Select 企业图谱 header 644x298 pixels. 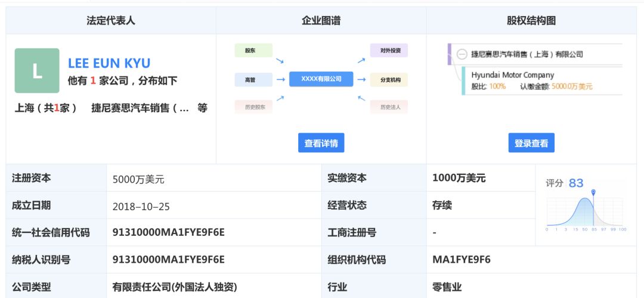point(321,20)
